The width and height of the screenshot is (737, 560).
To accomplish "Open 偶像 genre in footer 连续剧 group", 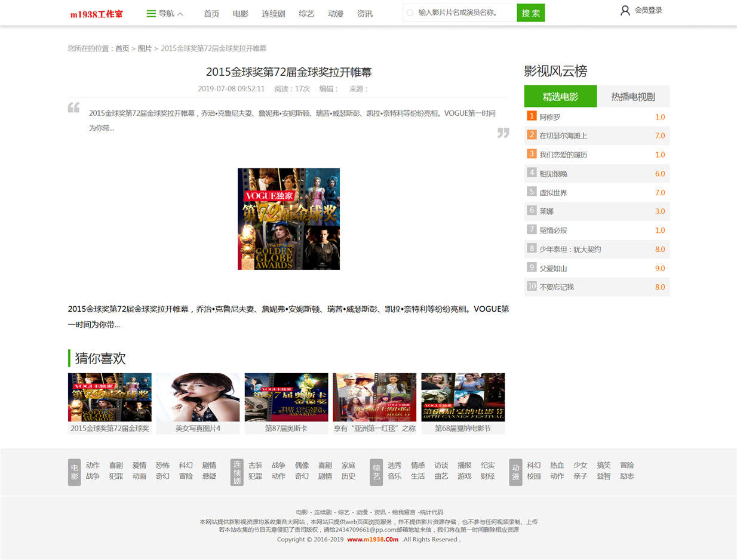I will [x=302, y=466].
